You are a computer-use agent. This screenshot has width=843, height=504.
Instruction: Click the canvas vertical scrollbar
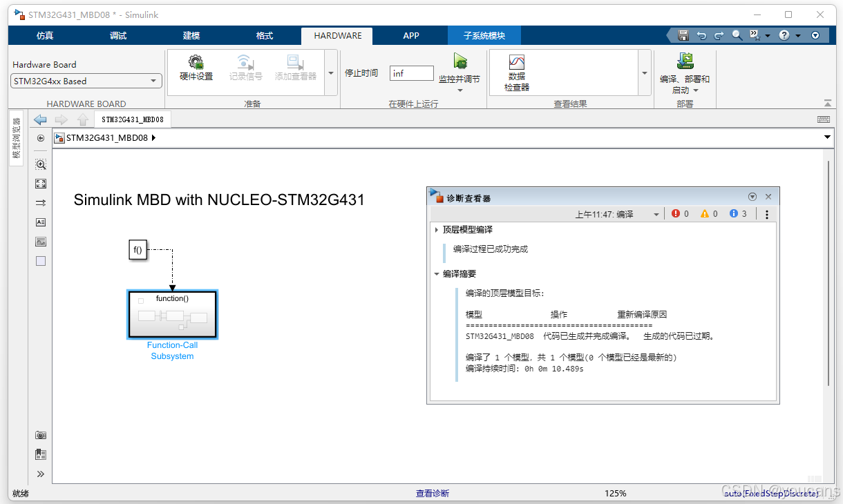[828, 273]
